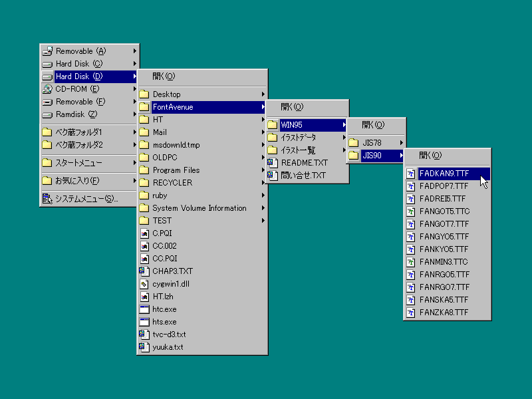This screenshot has height=399, width=532.
Task: Select the FontAvenue folder entry
Action: pyautogui.click(x=203, y=107)
